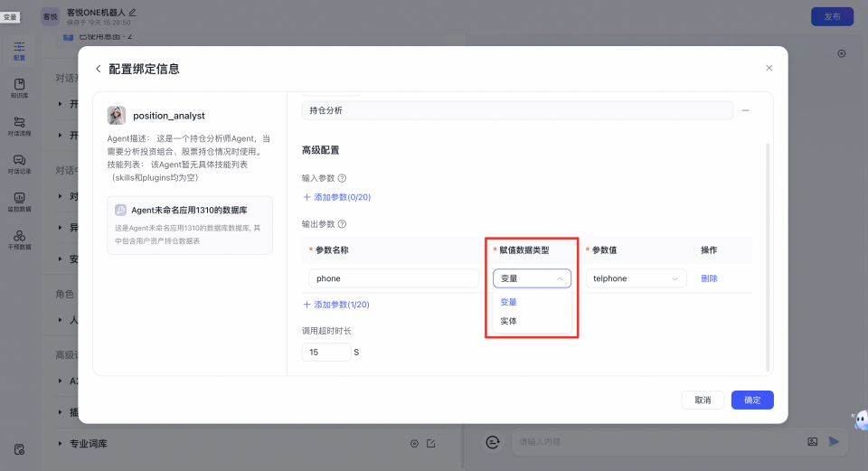Click the phone parameter name field
Viewport: 868px width, 471px height.
point(393,278)
